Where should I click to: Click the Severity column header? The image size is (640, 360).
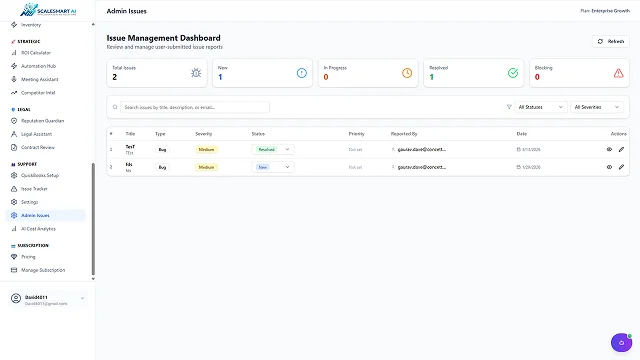pyautogui.click(x=203, y=134)
